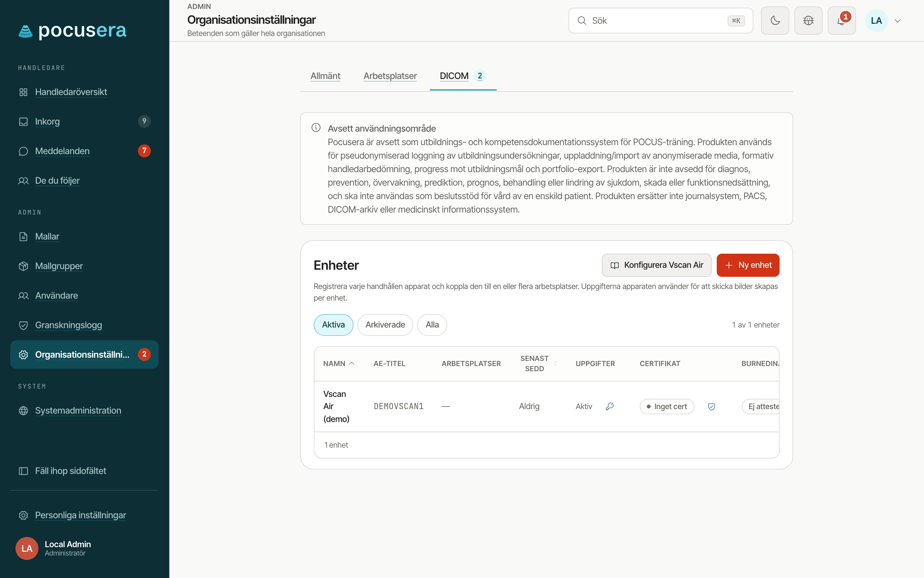The height and width of the screenshot is (578, 924).
Task: Click the Ny enhet button
Action: 748,265
